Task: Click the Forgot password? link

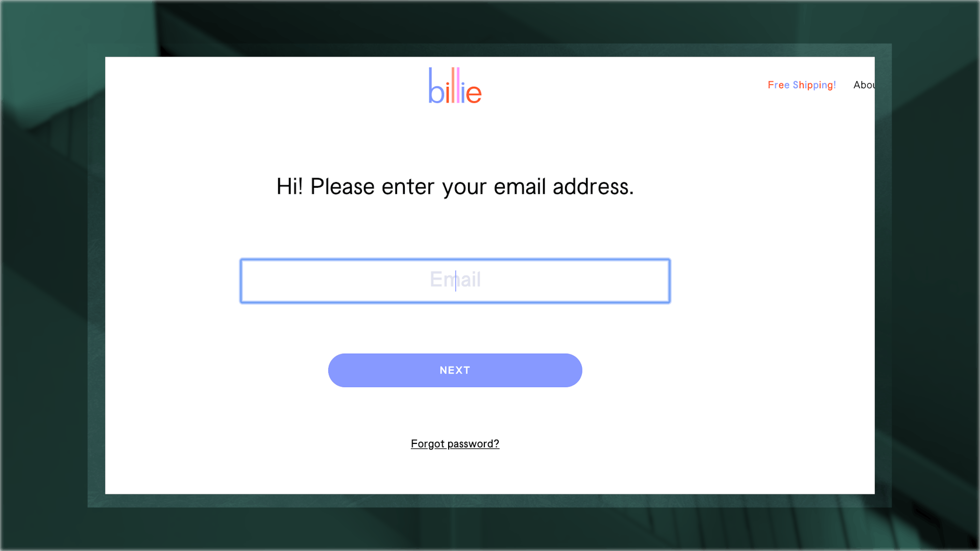Action: pos(454,443)
